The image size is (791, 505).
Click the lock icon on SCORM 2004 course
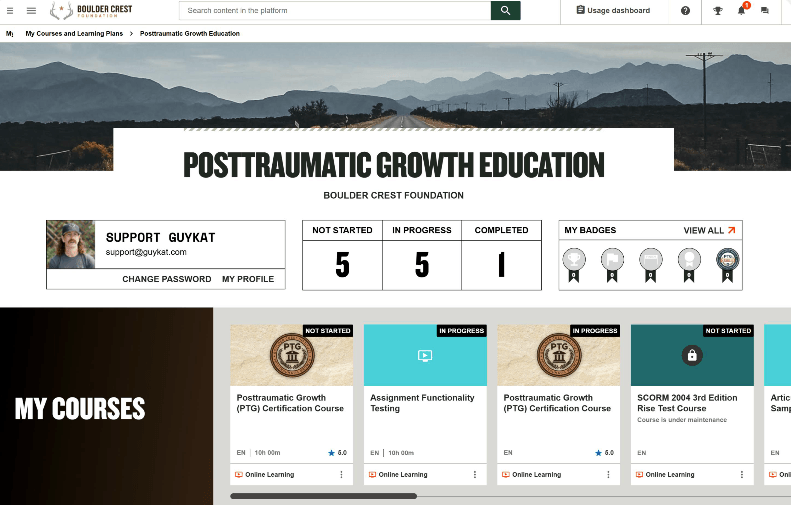pyautogui.click(x=693, y=355)
